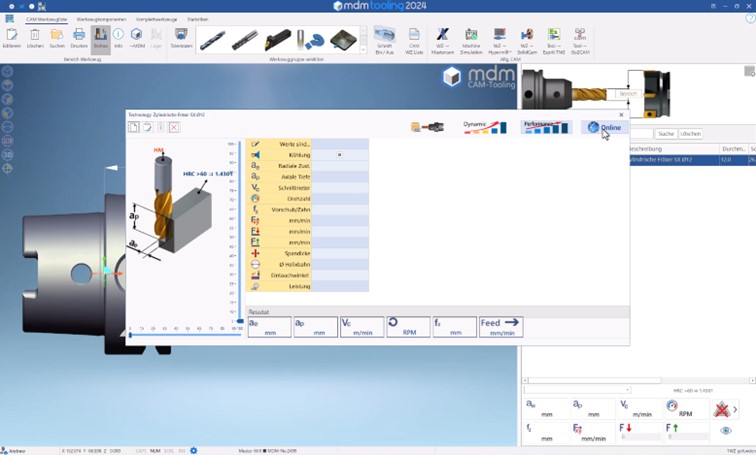
Task: Click the Axiale Tiefe value field
Action: [x=340, y=177]
